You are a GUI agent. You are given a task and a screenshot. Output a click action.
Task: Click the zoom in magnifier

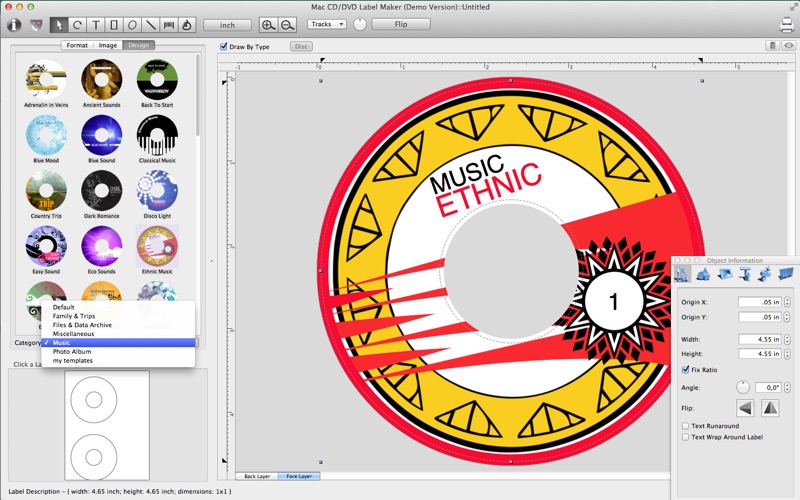[x=268, y=24]
